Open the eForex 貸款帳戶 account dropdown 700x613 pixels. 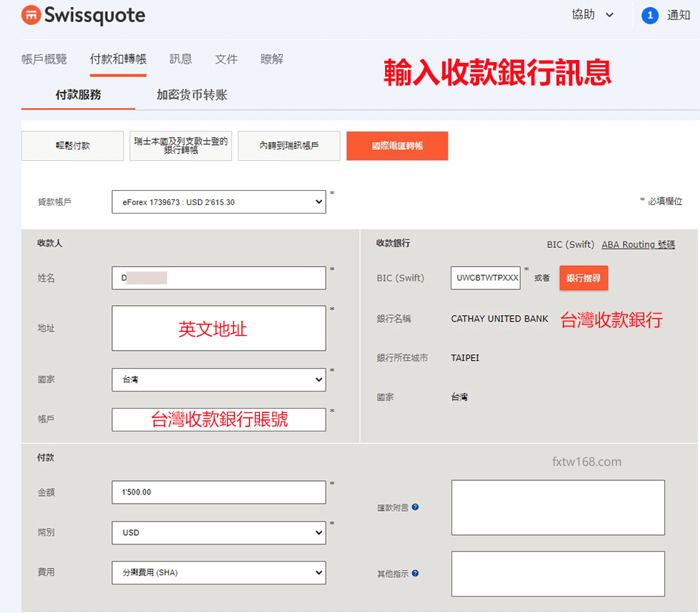pyautogui.click(x=218, y=201)
